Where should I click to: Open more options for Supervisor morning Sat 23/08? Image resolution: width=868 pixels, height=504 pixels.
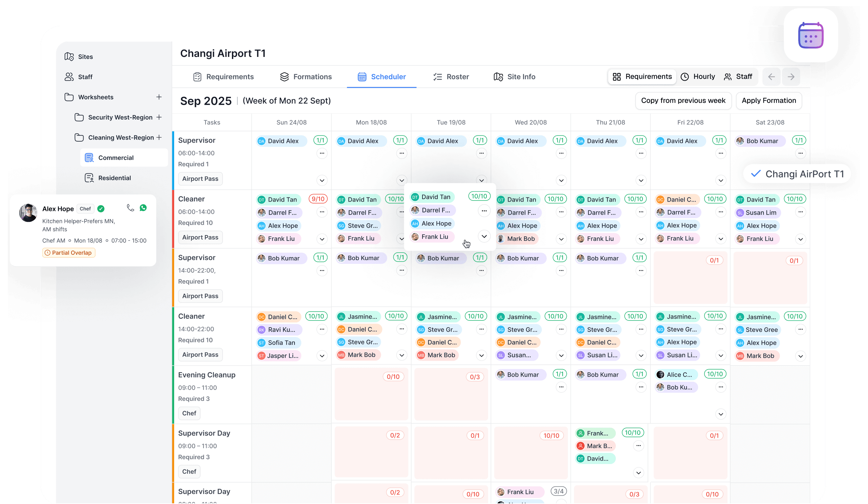pyautogui.click(x=801, y=153)
